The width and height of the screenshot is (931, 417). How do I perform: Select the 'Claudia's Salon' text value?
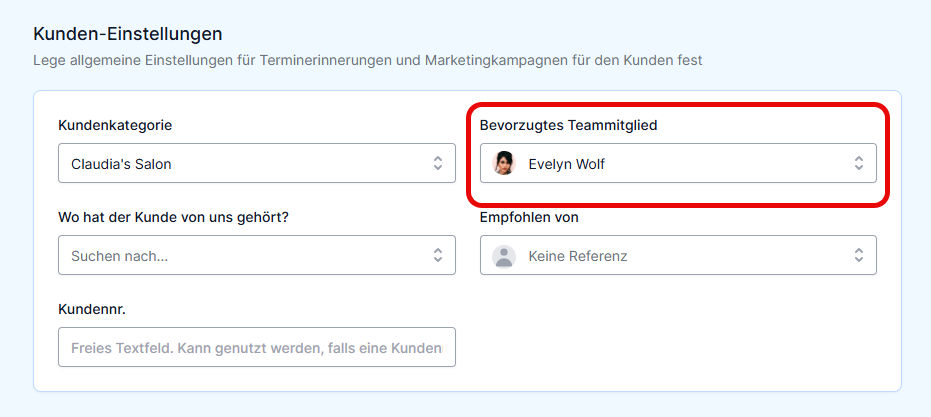point(121,164)
